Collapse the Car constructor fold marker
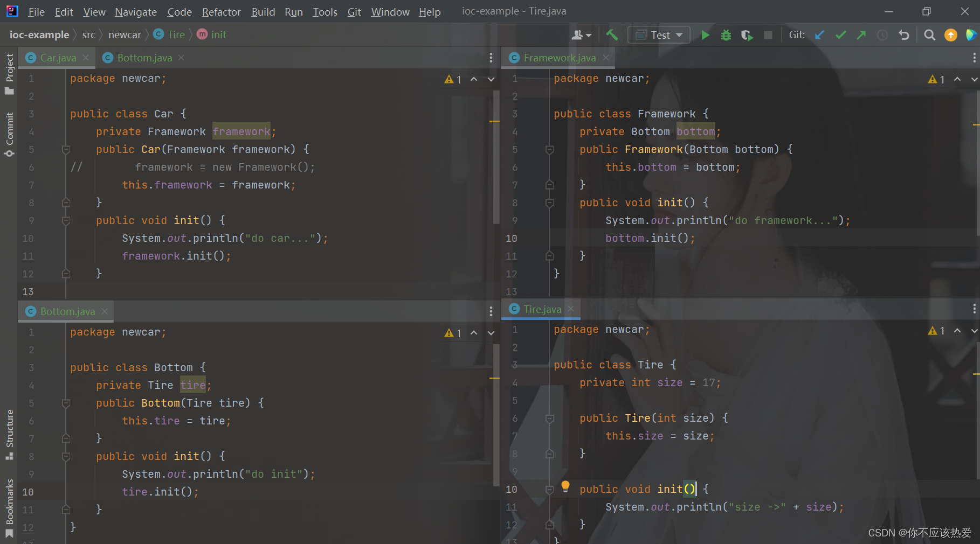The width and height of the screenshot is (980, 544). 66,149
